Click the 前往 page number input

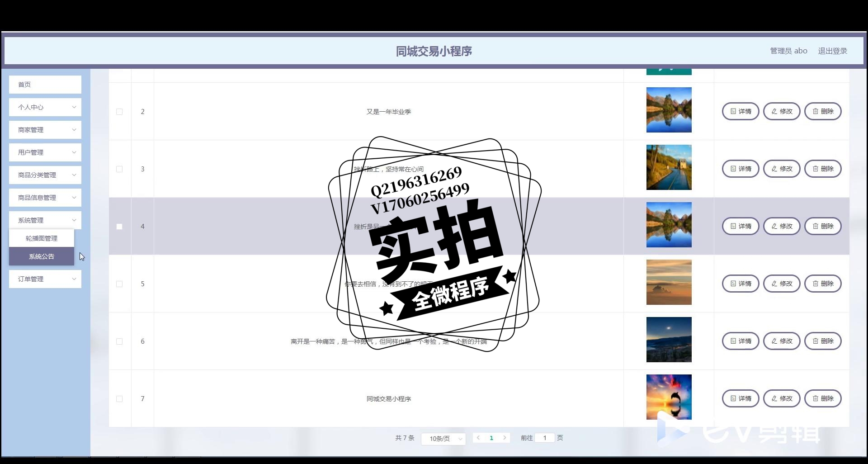point(545,438)
